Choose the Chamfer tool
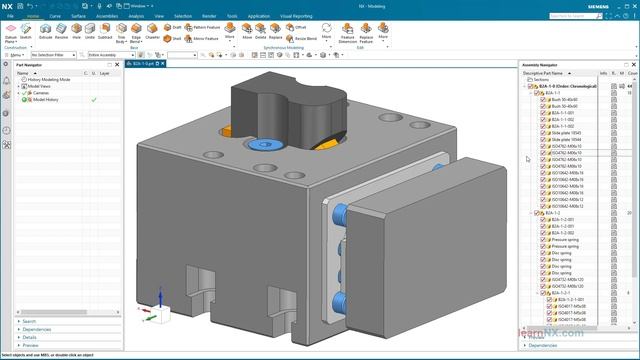The height and width of the screenshot is (360, 640). pos(152,31)
